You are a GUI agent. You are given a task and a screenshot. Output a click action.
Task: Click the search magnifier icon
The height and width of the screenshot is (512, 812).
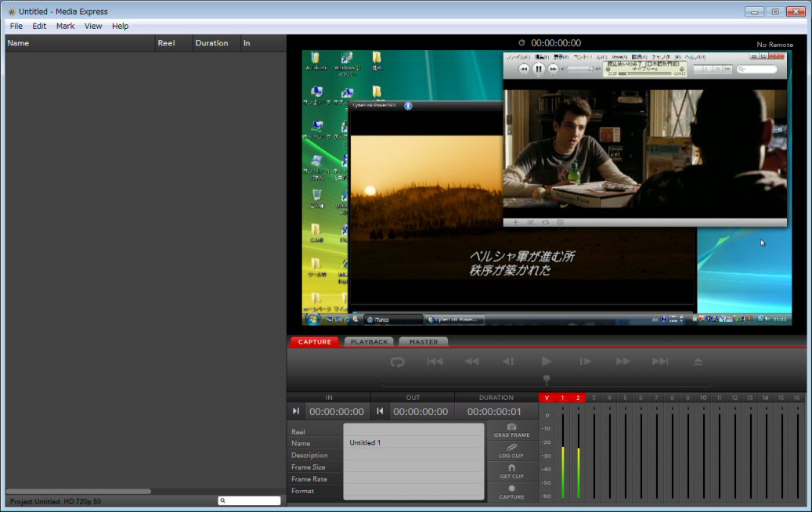coord(222,500)
